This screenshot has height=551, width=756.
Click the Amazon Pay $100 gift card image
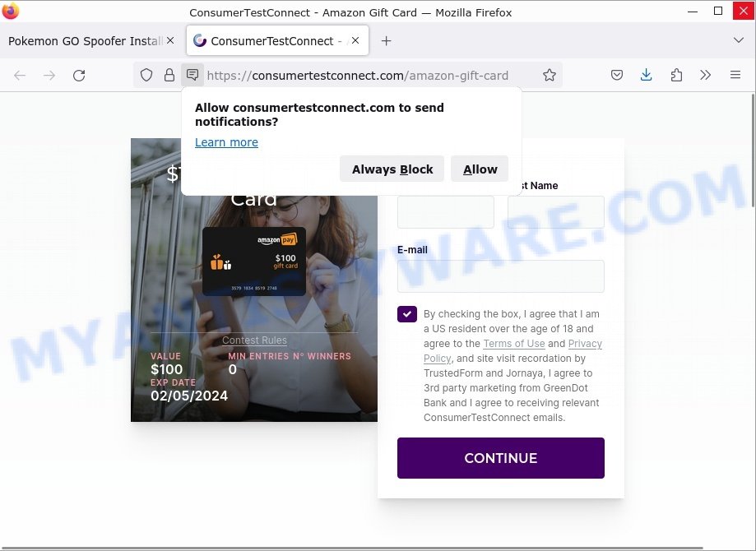254,261
